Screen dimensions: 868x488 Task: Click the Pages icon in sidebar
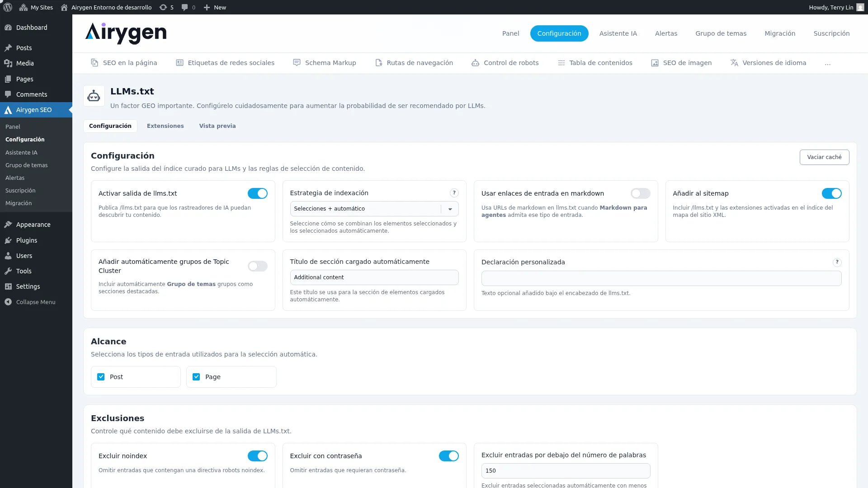(8, 79)
